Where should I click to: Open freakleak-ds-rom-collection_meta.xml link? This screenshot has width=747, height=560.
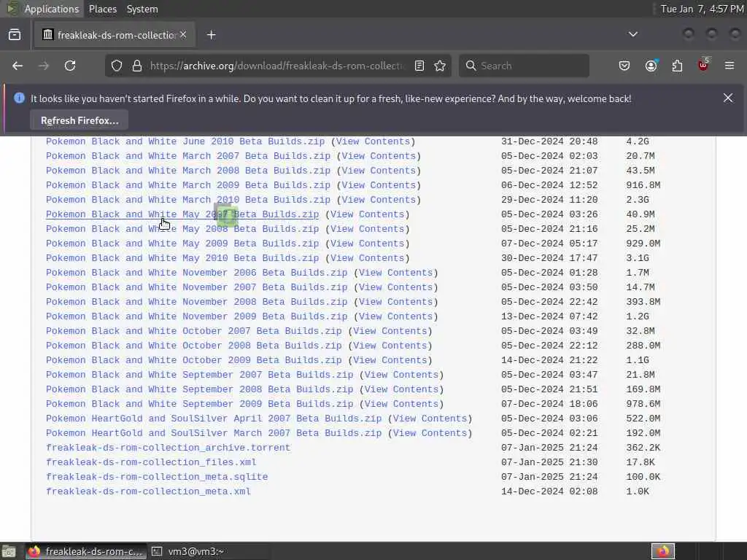[148, 491]
